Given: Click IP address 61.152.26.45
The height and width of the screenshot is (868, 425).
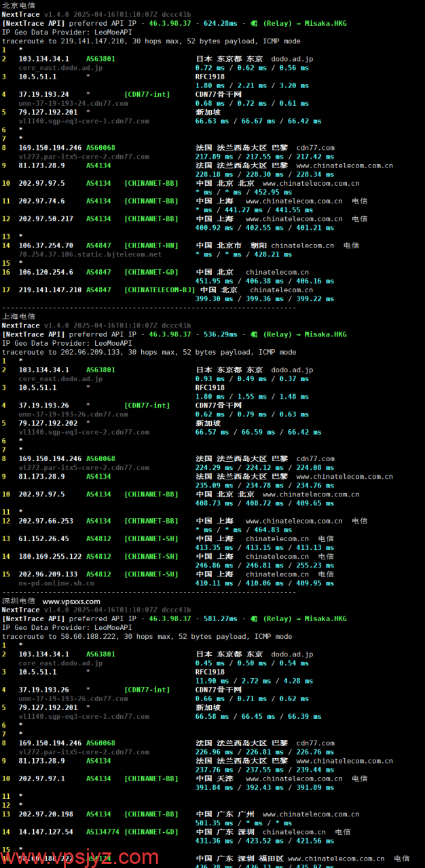Looking at the screenshot, I should point(43,538).
